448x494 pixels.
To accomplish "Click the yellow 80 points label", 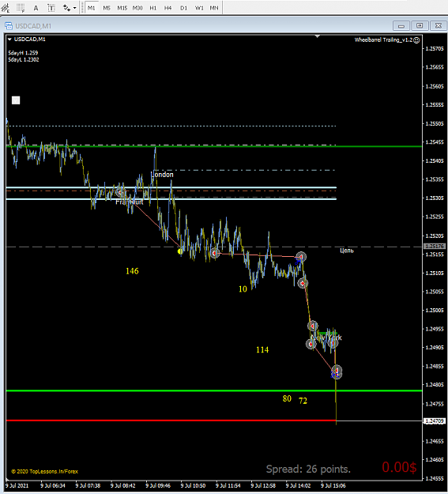I will pyautogui.click(x=287, y=398).
